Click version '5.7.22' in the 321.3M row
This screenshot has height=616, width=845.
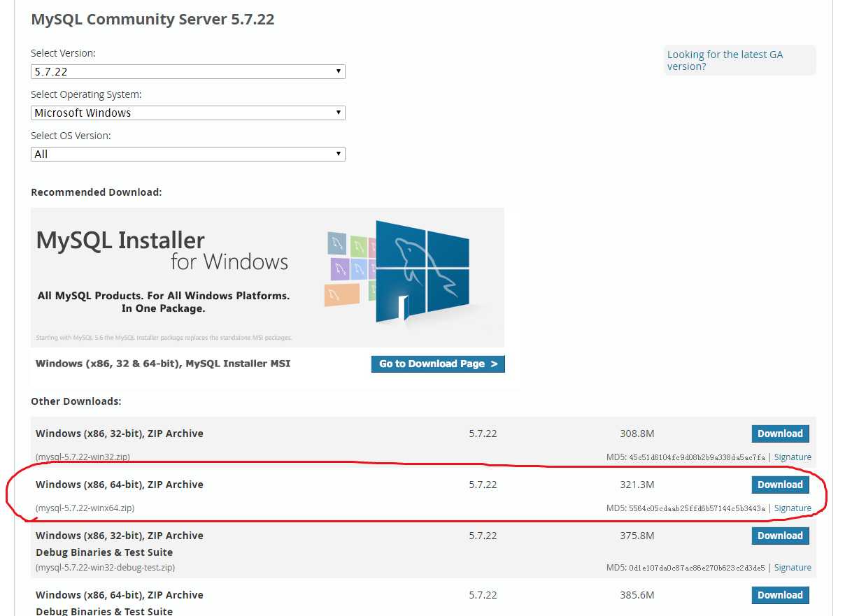click(x=483, y=485)
